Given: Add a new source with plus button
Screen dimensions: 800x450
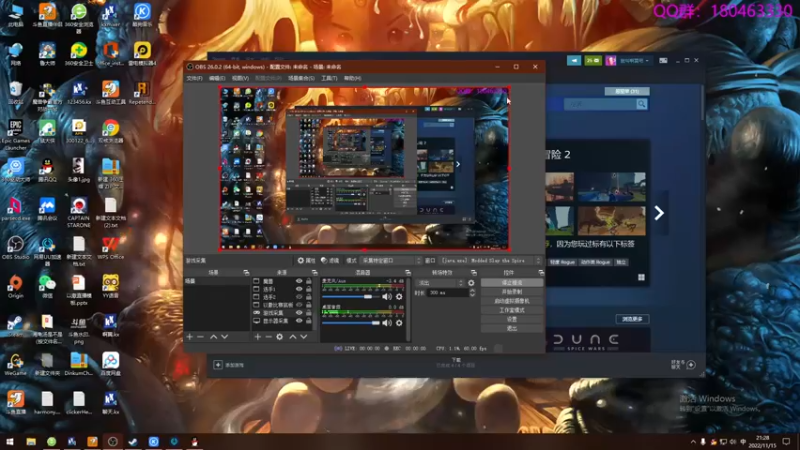Looking at the screenshot, I should [x=258, y=337].
